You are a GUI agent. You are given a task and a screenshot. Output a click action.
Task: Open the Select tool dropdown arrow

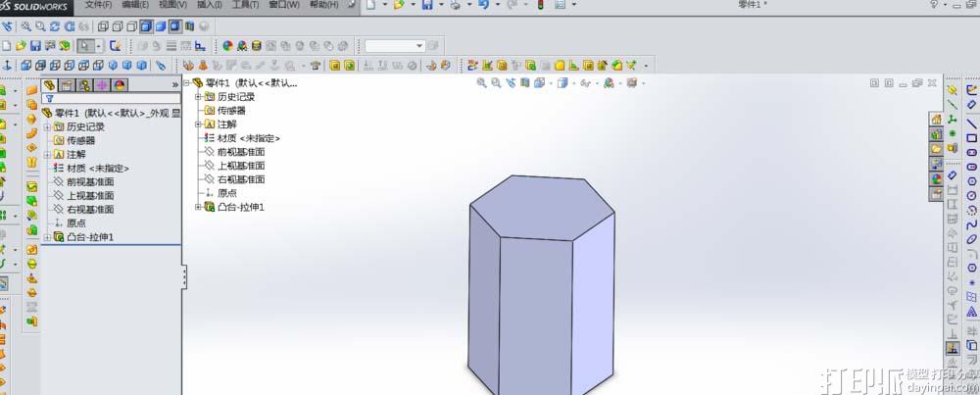pos(98,46)
